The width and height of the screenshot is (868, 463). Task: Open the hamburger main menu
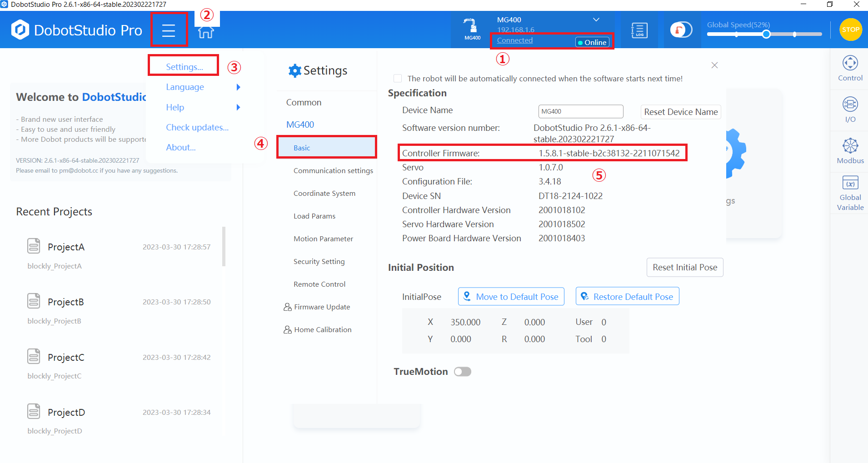[x=169, y=30]
